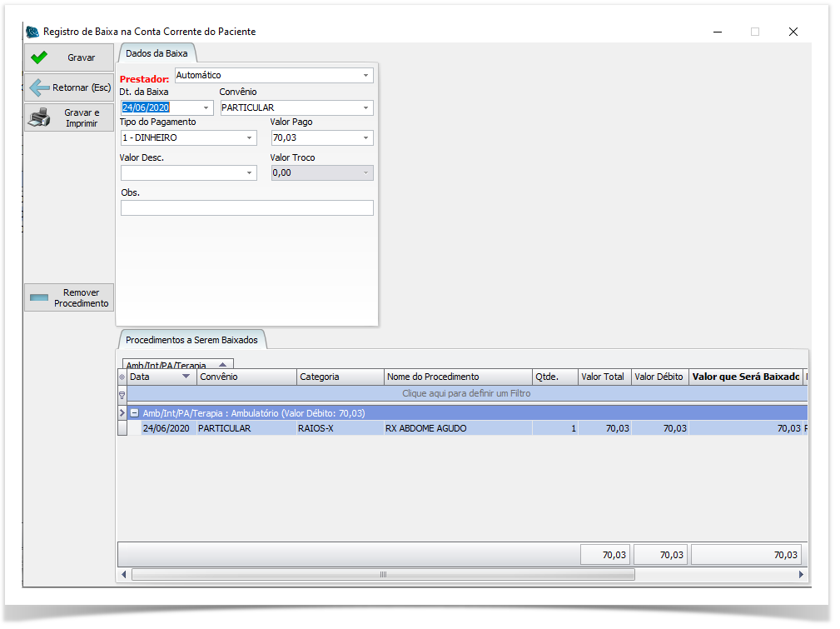Click the printer icon for Gravar e Imprimir
This screenshot has height=629, width=840.
point(39,118)
